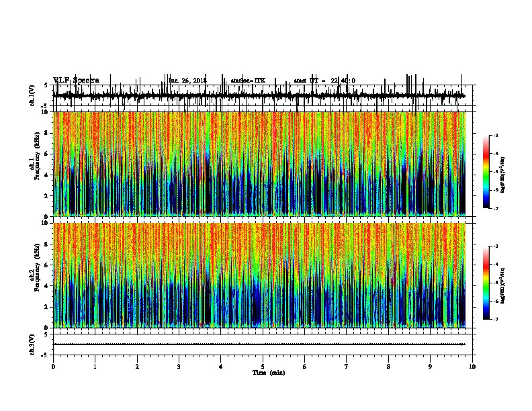Click the '5' tick on the time axis
This screenshot has width=532, height=411.
[263, 367]
